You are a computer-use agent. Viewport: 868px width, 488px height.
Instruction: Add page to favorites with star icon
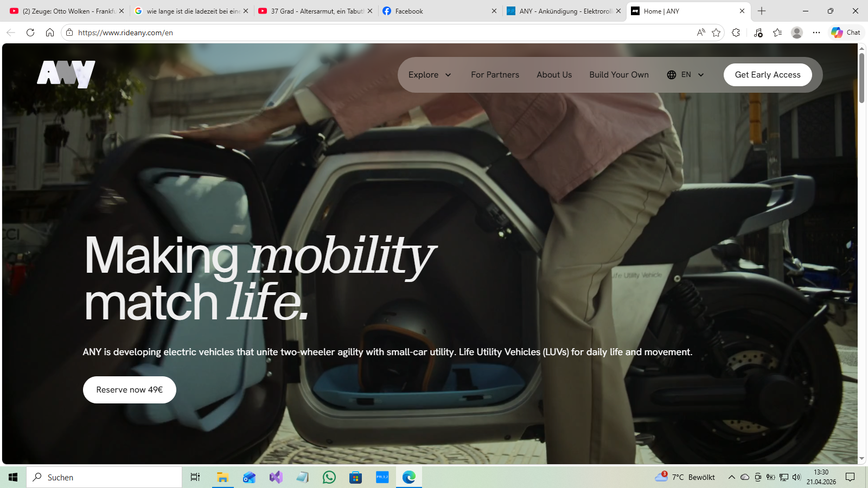716,33
